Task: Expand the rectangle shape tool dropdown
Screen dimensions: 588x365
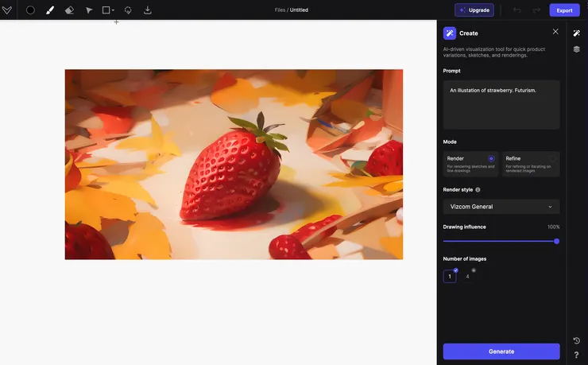Action: pyautogui.click(x=114, y=10)
